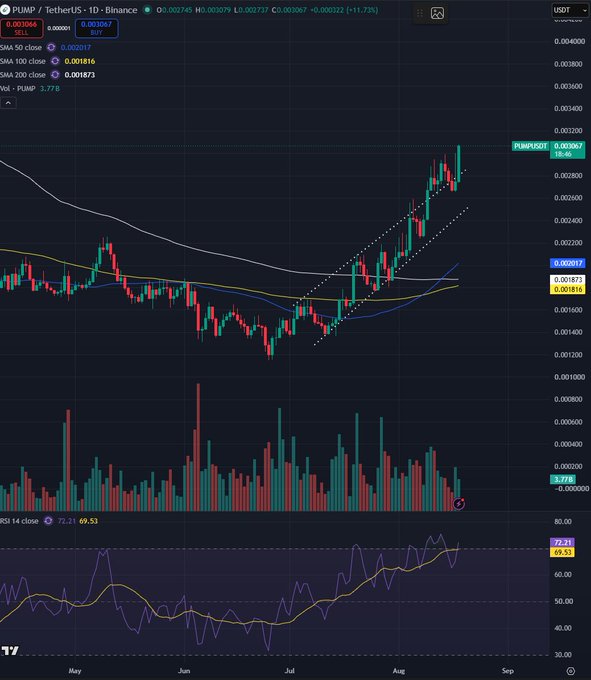Select the SMA 100 close legend entry
591x680 pixels.
coord(23,61)
